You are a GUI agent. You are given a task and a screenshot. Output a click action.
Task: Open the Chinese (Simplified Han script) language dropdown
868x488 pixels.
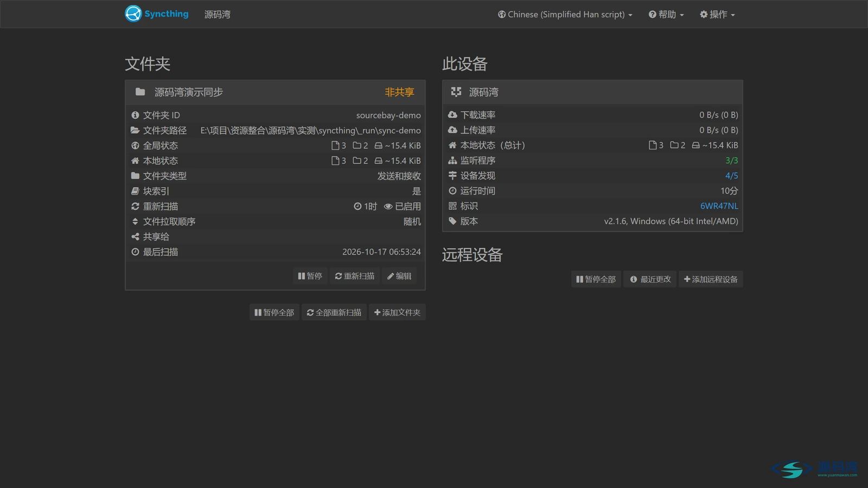point(565,14)
